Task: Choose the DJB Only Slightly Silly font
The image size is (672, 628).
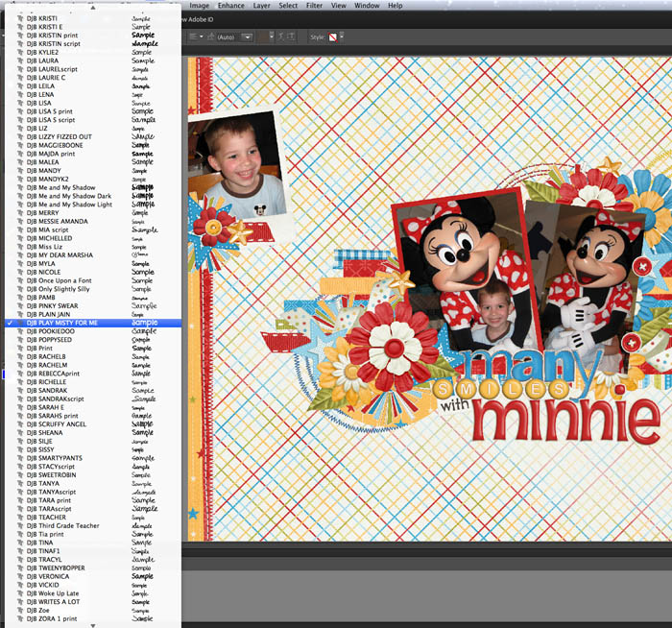Action: [93, 289]
